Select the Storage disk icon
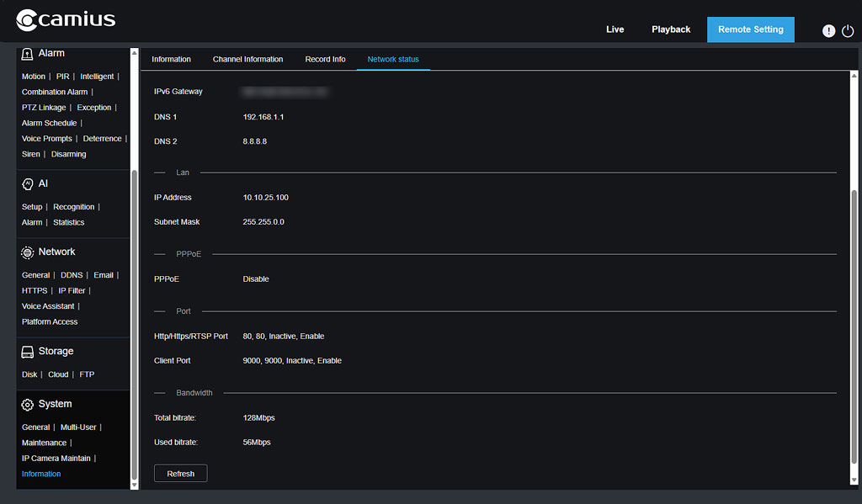Viewport: 862px width, 504px height. coord(28,350)
